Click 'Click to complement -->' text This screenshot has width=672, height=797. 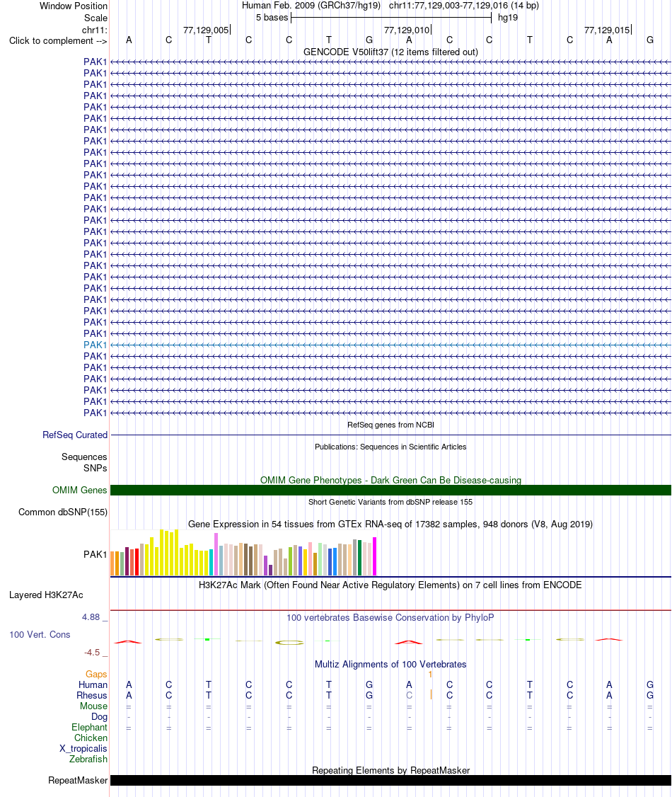coord(58,40)
